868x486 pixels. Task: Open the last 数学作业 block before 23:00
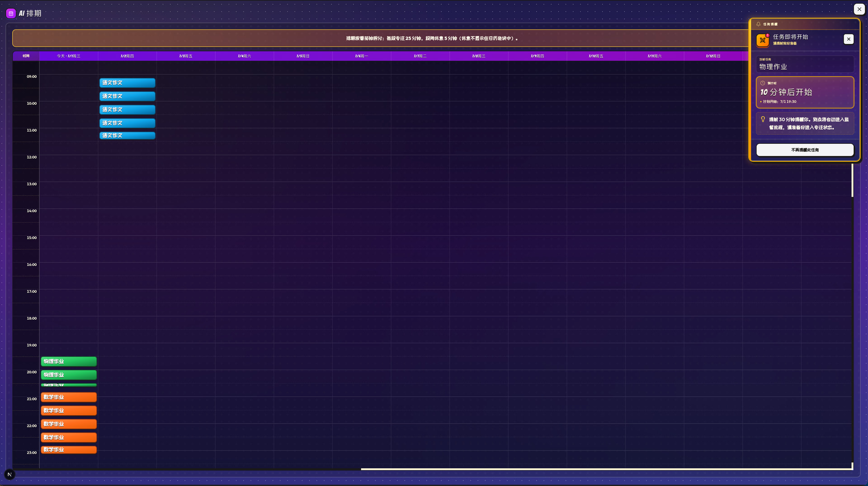(x=69, y=450)
